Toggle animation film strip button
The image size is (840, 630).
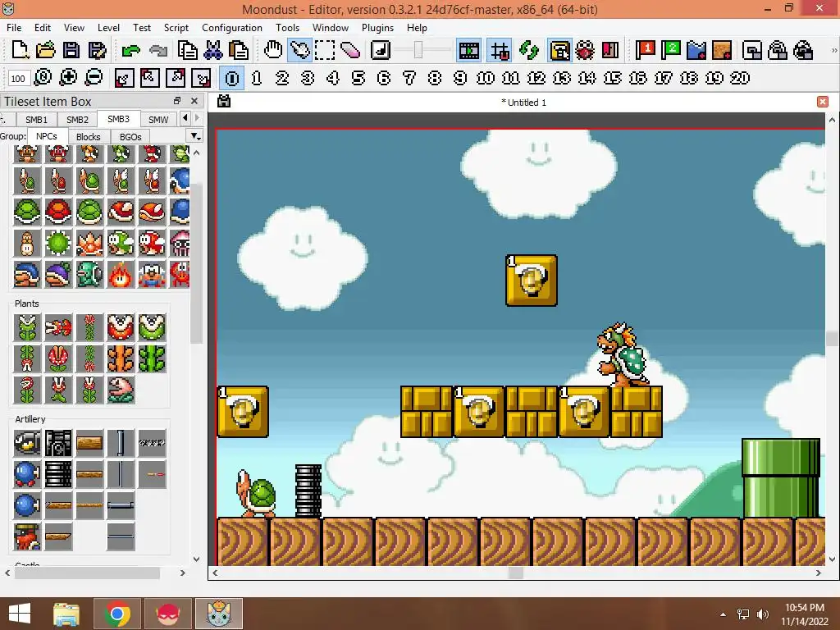click(x=468, y=50)
